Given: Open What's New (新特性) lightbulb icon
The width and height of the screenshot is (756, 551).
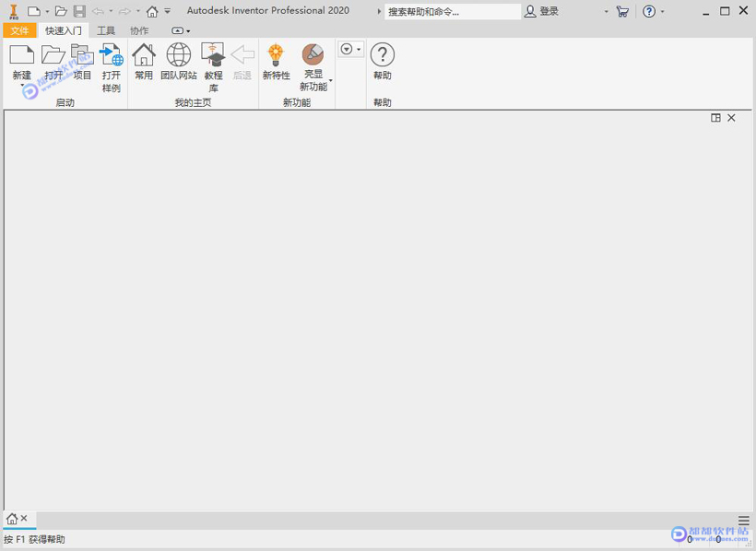Looking at the screenshot, I should 276,54.
